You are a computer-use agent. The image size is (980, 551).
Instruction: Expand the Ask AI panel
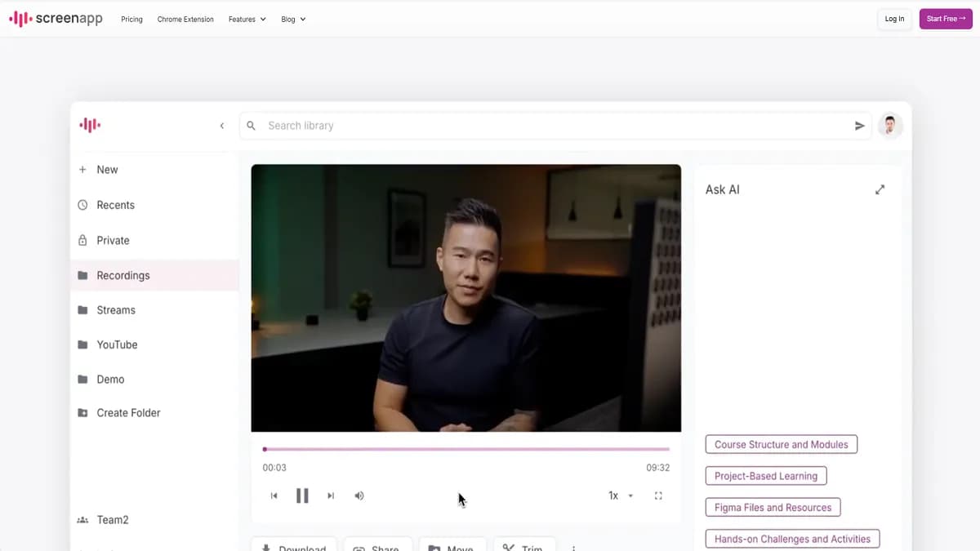tap(880, 189)
